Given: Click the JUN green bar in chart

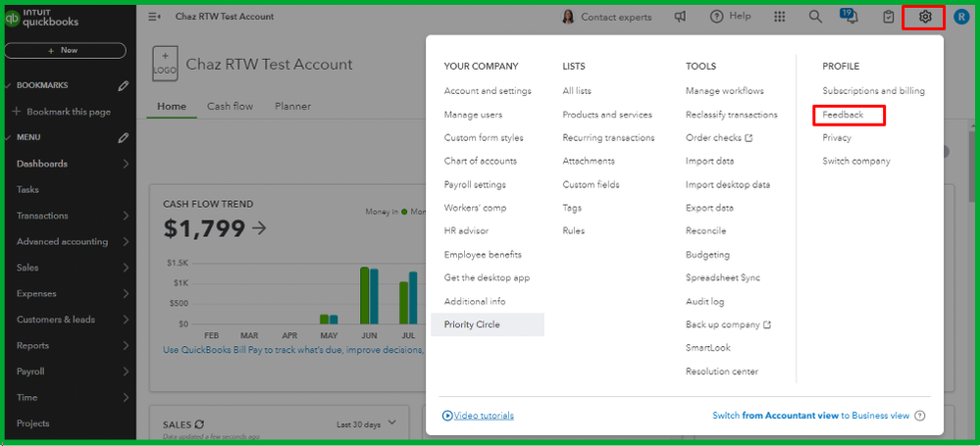Looking at the screenshot, I should (x=364, y=295).
